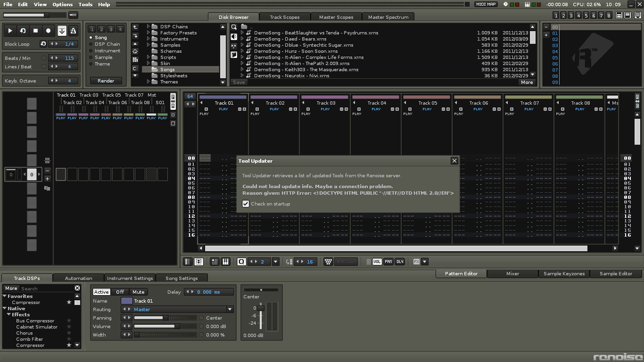Toggle full-screen monitor icon
The image size is (644, 362).
point(638,16)
